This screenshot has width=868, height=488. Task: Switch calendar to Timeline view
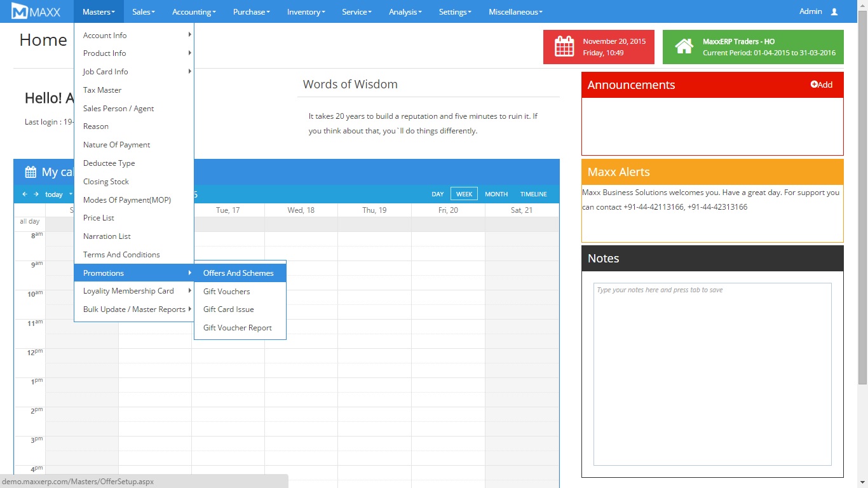tap(533, 194)
